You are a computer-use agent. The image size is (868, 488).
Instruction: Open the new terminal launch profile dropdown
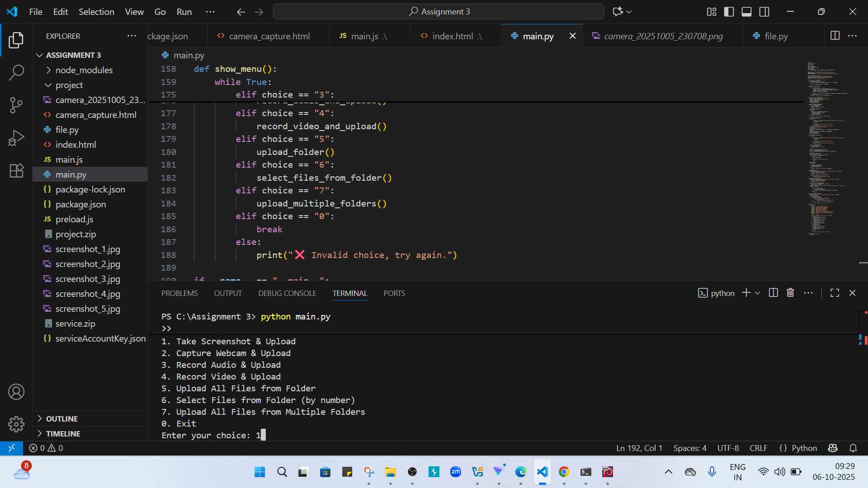pos(758,293)
